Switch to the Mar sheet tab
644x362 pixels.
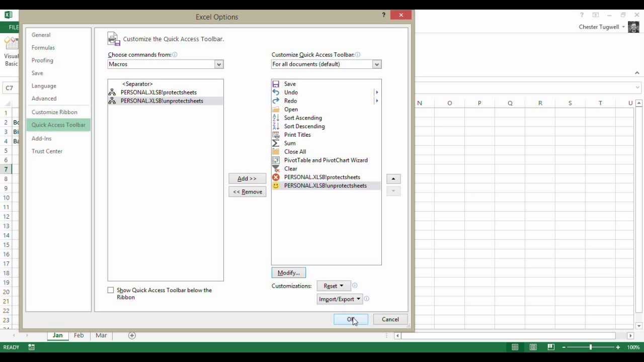click(101, 335)
